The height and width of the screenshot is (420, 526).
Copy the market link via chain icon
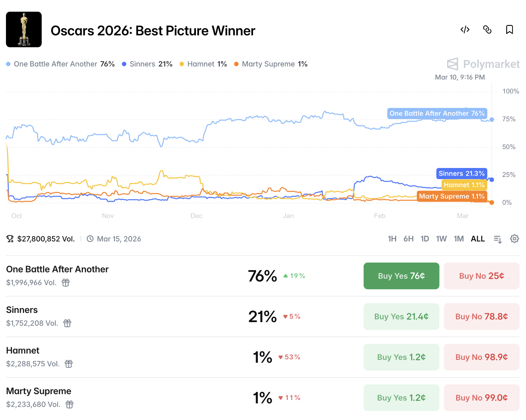pyautogui.click(x=487, y=30)
